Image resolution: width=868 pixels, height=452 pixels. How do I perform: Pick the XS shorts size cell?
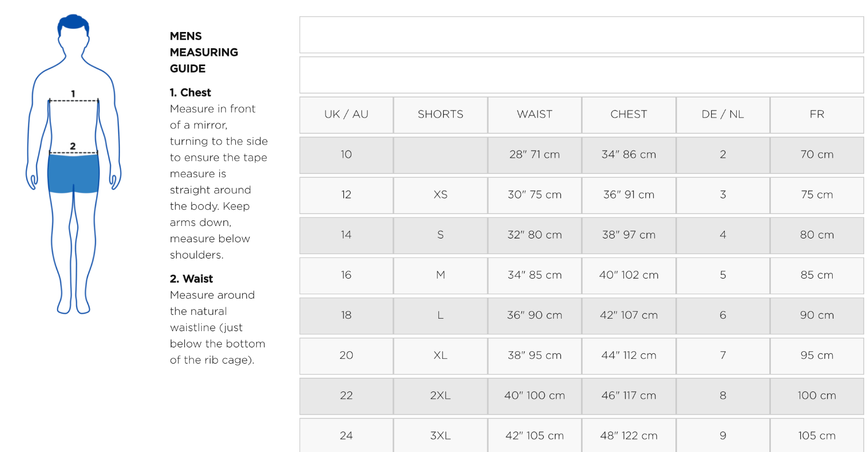[441, 195]
